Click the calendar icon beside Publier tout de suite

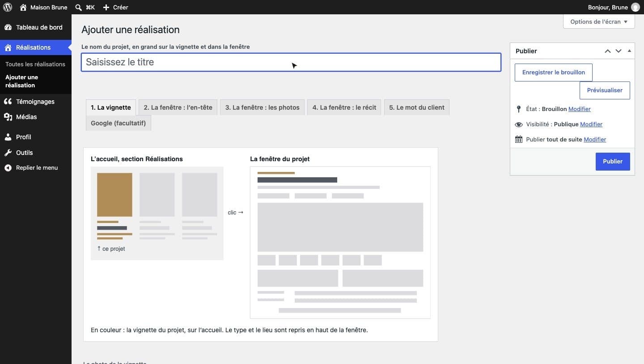tap(519, 139)
